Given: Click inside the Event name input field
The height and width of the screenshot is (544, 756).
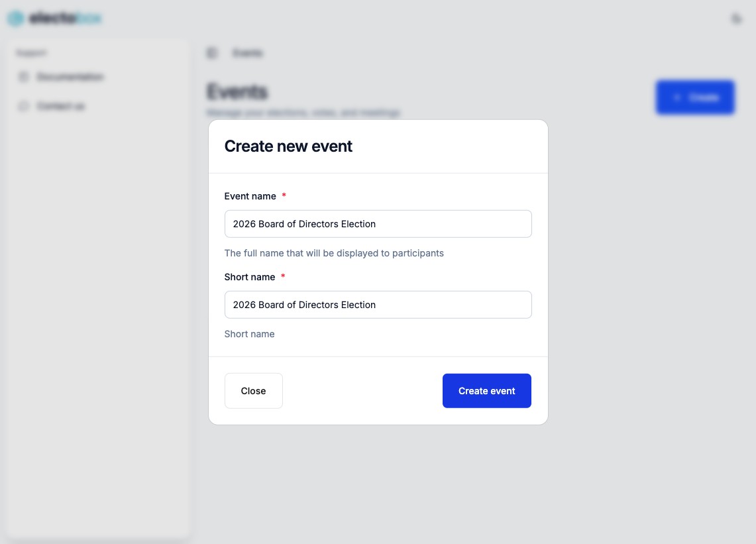Looking at the screenshot, I should click(378, 224).
